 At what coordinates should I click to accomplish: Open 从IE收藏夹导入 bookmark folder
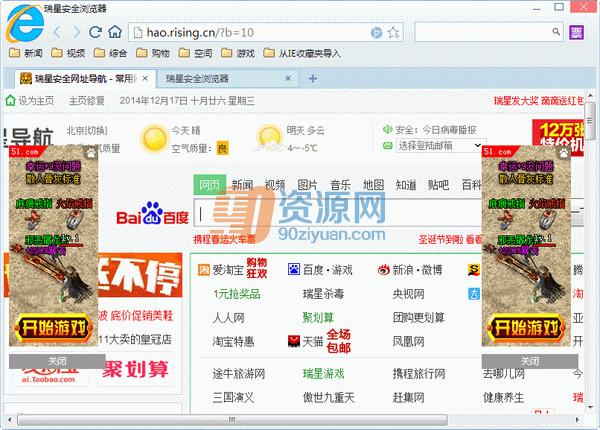(x=302, y=53)
